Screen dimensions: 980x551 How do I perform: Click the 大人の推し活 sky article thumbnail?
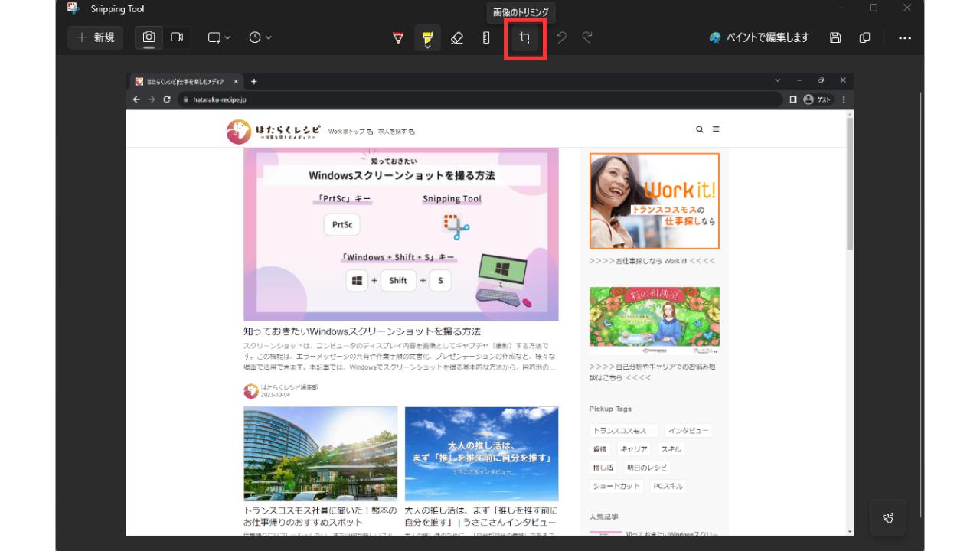pyautogui.click(x=482, y=453)
